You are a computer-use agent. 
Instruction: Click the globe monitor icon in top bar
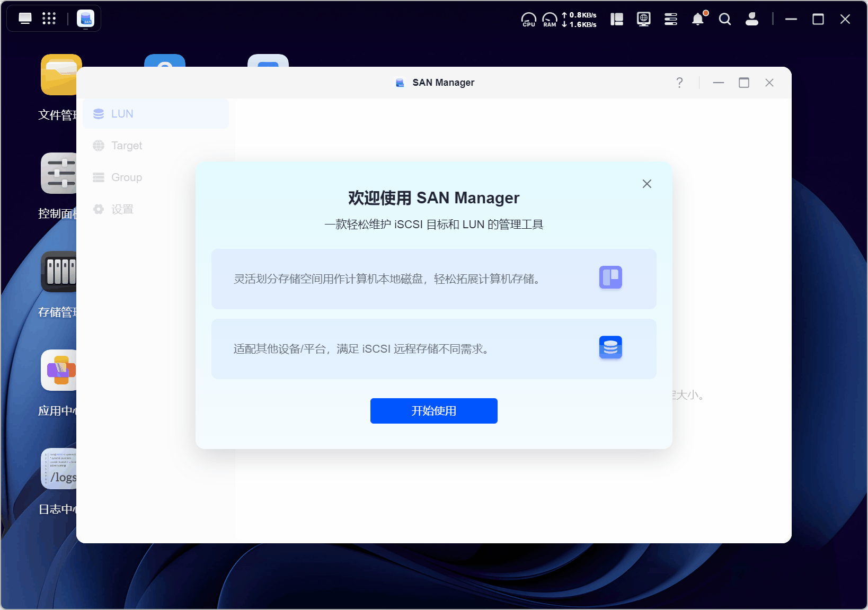(644, 19)
